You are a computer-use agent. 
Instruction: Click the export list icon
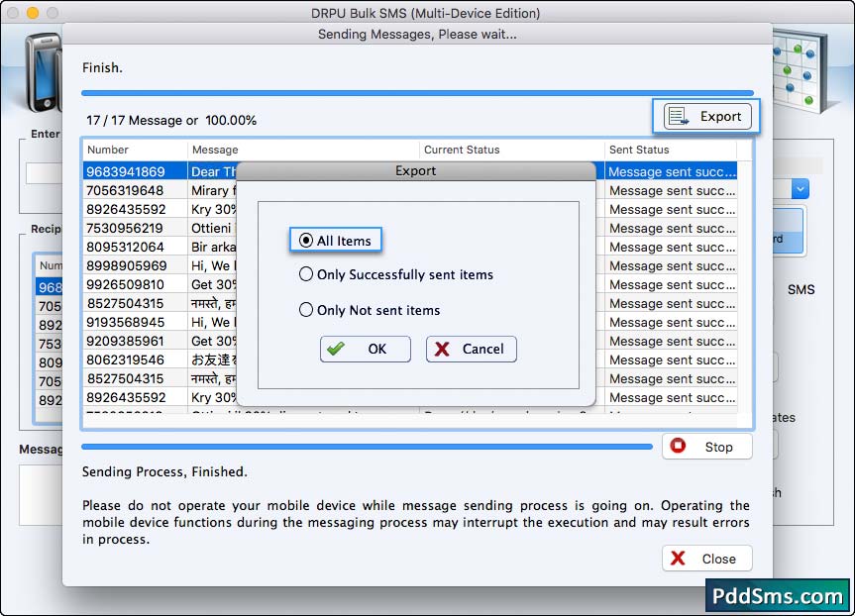pyautogui.click(x=679, y=116)
